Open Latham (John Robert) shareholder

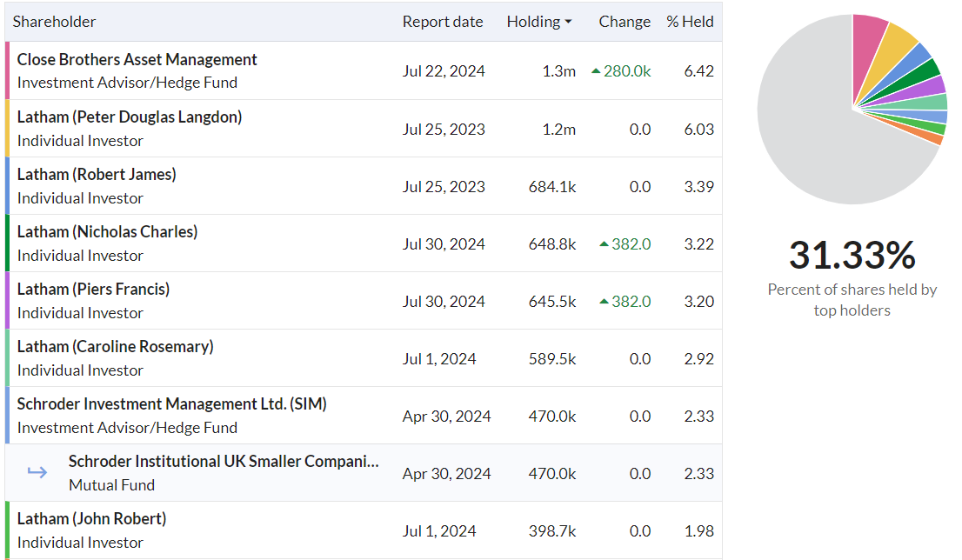click(91, 519)
